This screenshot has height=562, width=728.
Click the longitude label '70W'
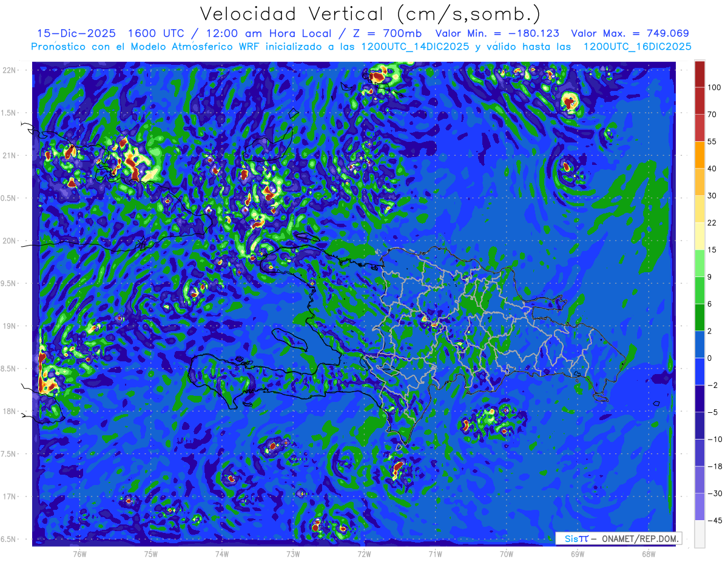pos(507,554)
